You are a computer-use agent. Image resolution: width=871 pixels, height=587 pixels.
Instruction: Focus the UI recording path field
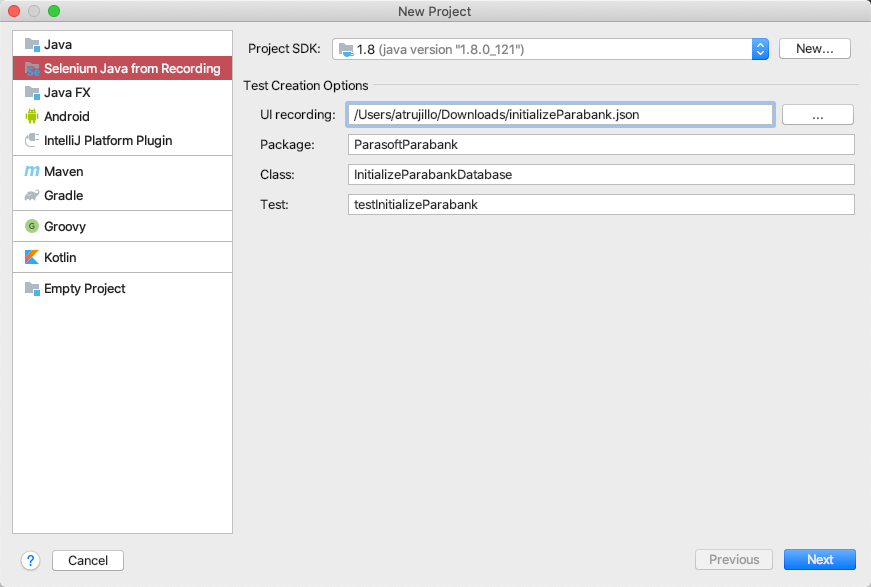[560, 114]
